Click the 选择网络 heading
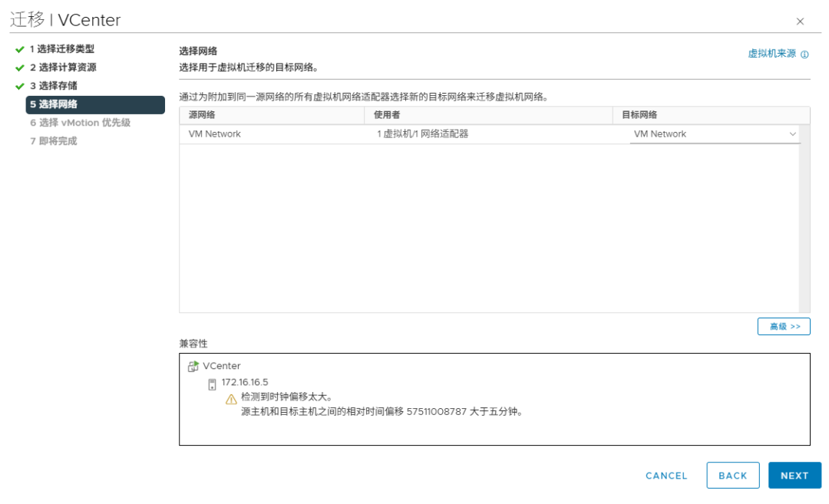This screenshot has height=504, width=829. 198,51
